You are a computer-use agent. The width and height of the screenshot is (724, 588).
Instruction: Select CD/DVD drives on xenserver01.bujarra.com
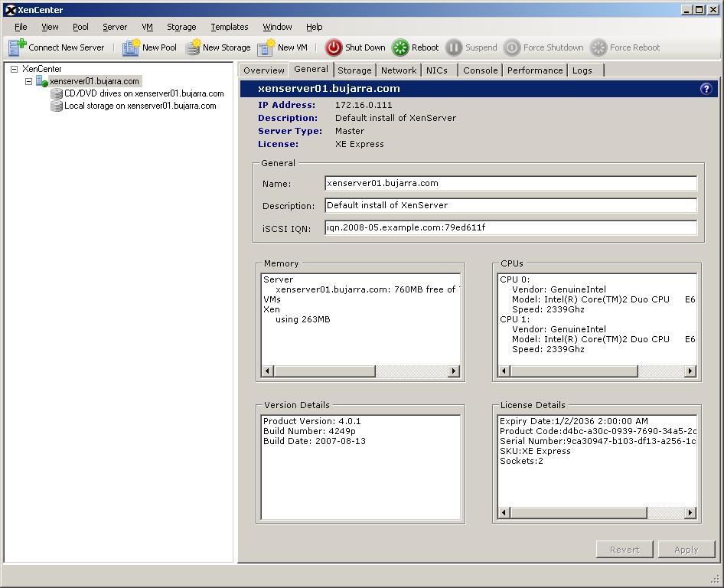[x=144, y=93]
